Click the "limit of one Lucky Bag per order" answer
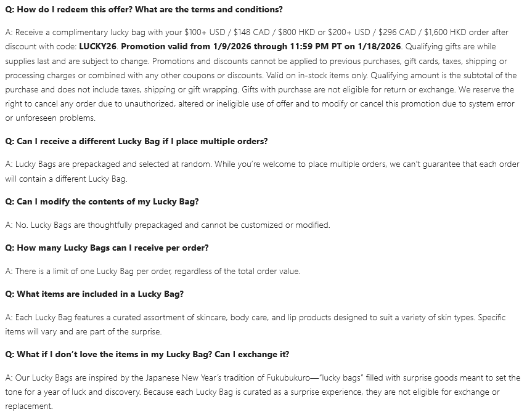This screenshot has width=527, height=420. tap(153, 271)
